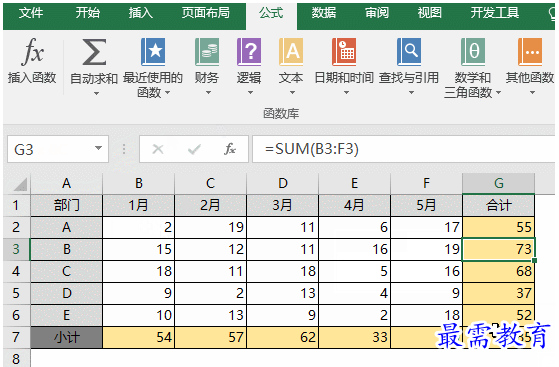Open the 日期和时间 functions icon
This screenshot has width=559, height=367.
pyautogui.click(x=344, y=52)
